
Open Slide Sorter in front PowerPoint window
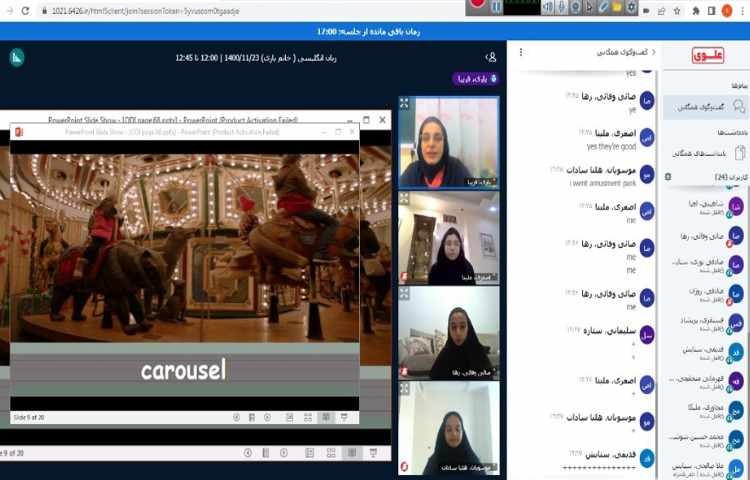coord(308,417)
